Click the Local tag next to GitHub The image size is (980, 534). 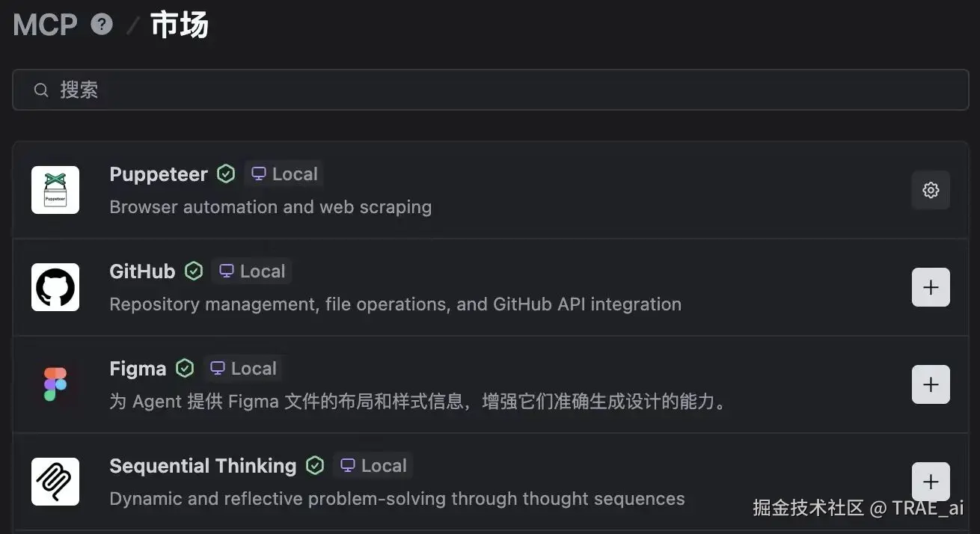click(252, 271)
